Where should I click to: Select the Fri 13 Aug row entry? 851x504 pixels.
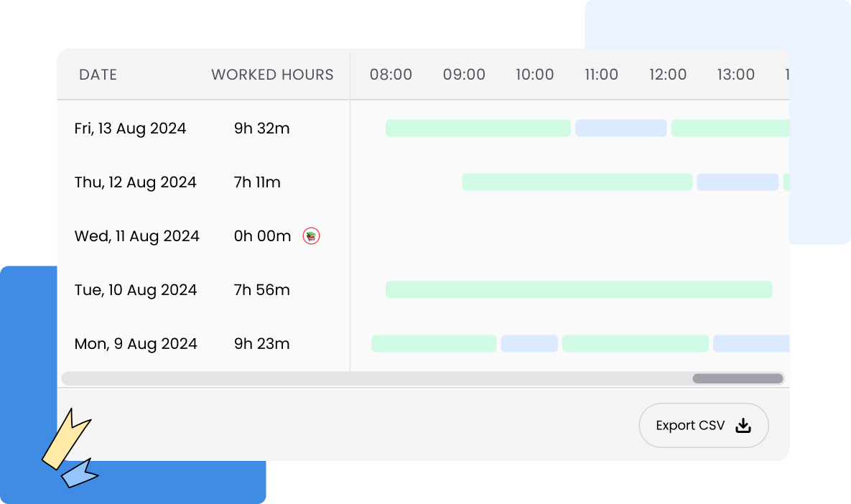(130, 128)
